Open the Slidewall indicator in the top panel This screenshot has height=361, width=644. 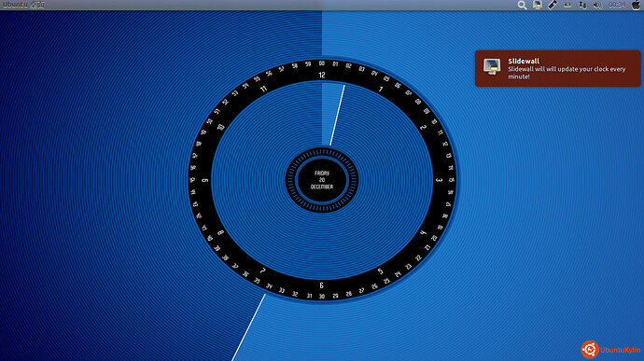(x=538, y=5)
